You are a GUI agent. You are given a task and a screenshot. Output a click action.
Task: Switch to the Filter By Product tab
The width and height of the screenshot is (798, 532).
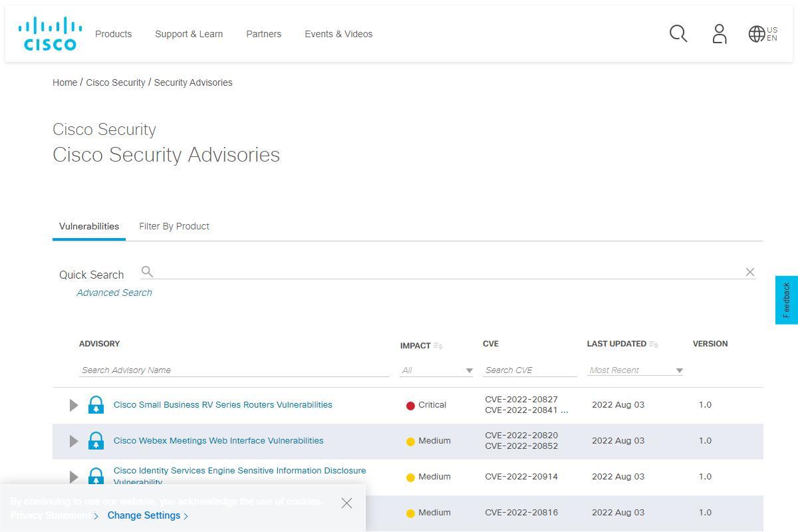pyautogui.click(x=174, y=226)
